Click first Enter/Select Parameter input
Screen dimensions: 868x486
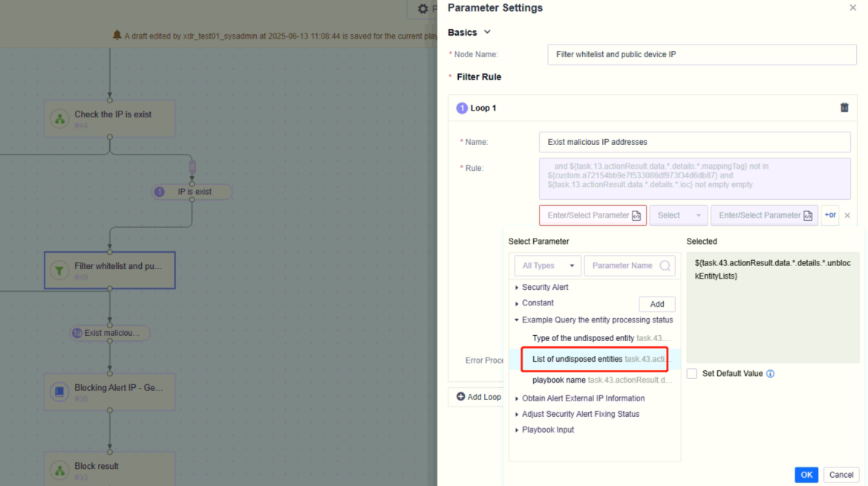click(593, 216)
